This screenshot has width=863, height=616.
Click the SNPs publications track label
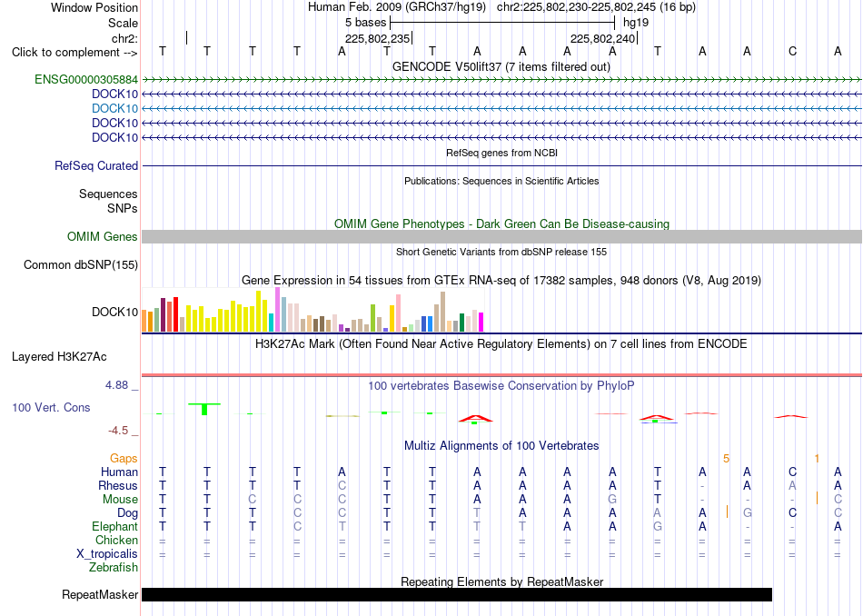click(x=123, y=209)
